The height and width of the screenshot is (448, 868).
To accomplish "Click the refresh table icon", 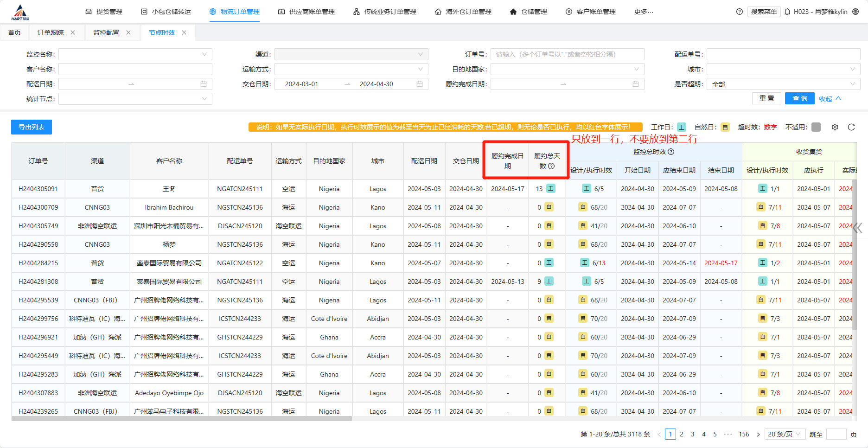I will 851,127.
